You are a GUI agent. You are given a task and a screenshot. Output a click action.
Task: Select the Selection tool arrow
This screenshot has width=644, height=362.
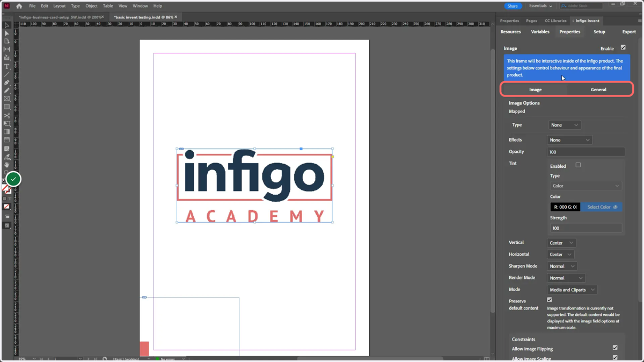(x=7, y=25)
